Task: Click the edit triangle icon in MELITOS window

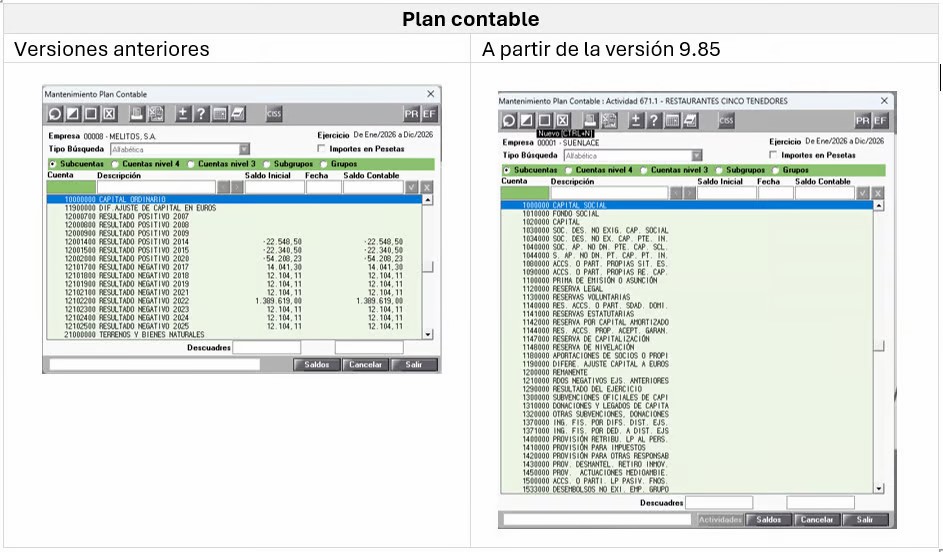Action: point(73,114)
